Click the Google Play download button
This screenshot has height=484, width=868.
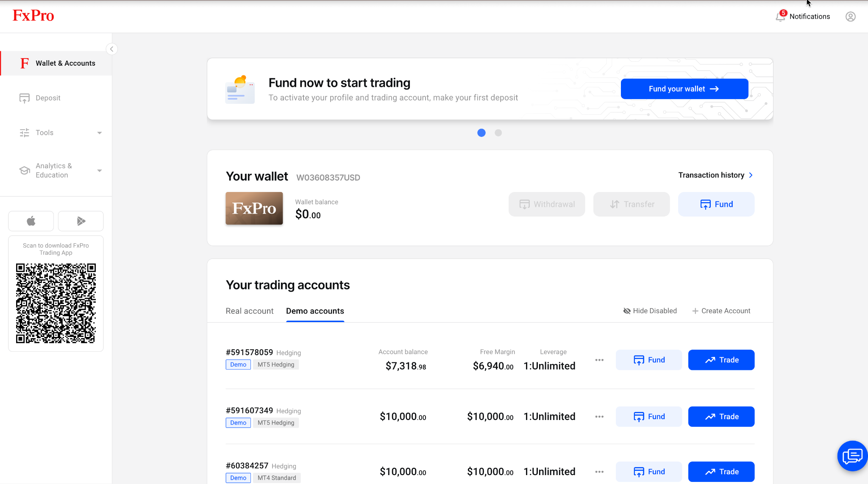[81, 221]
